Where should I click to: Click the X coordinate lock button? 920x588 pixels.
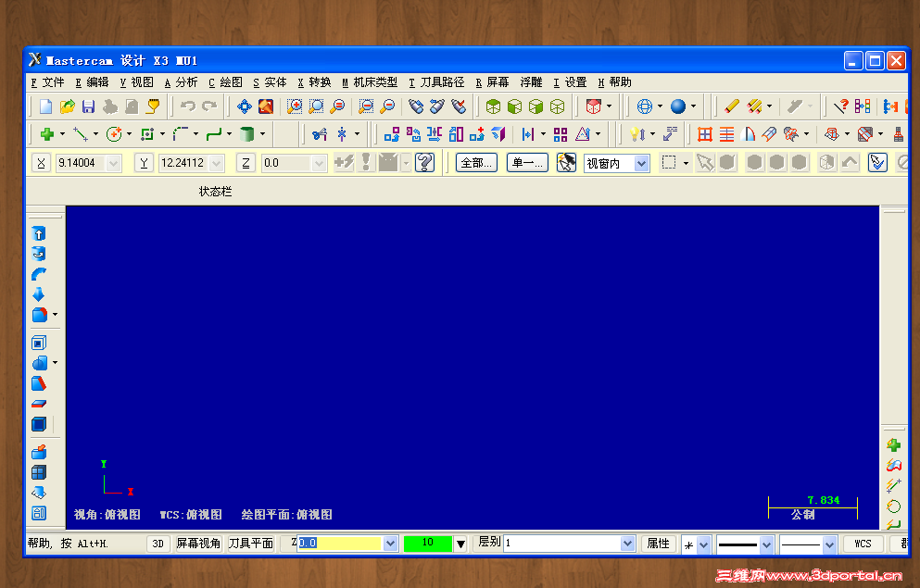[41, 162]
